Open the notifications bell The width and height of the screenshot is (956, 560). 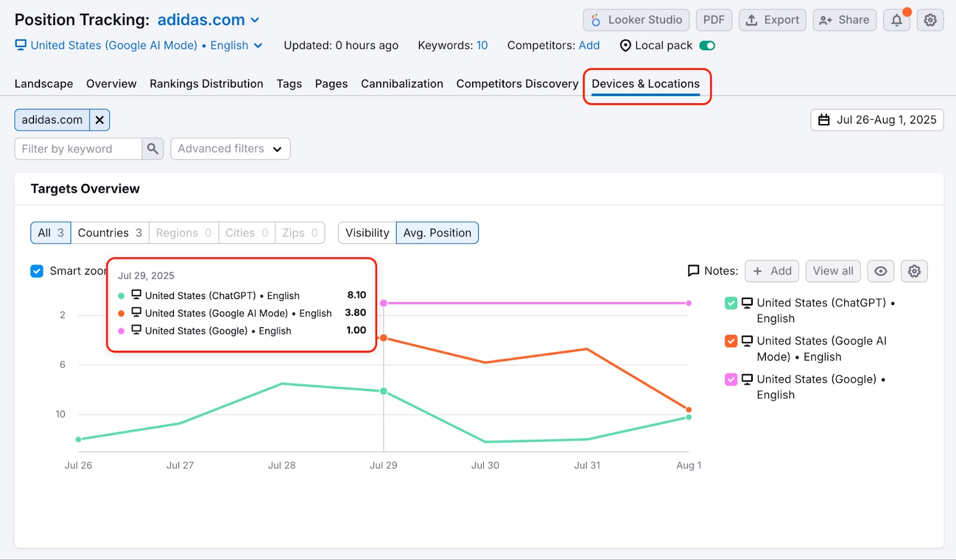(896, 20)
